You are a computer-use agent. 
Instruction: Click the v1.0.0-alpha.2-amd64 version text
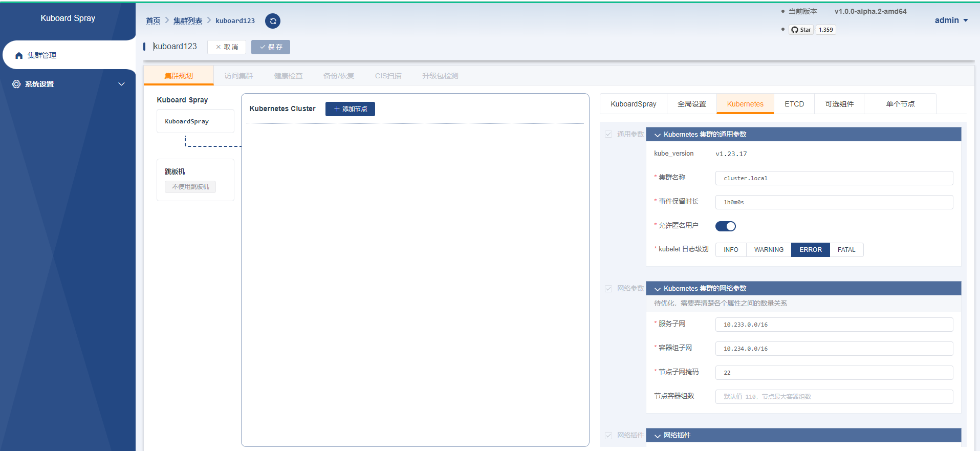tap(870, 11)
